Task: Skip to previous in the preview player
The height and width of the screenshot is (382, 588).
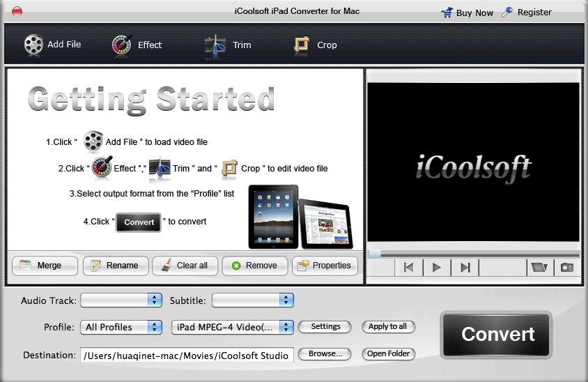Action: point(409,268)
